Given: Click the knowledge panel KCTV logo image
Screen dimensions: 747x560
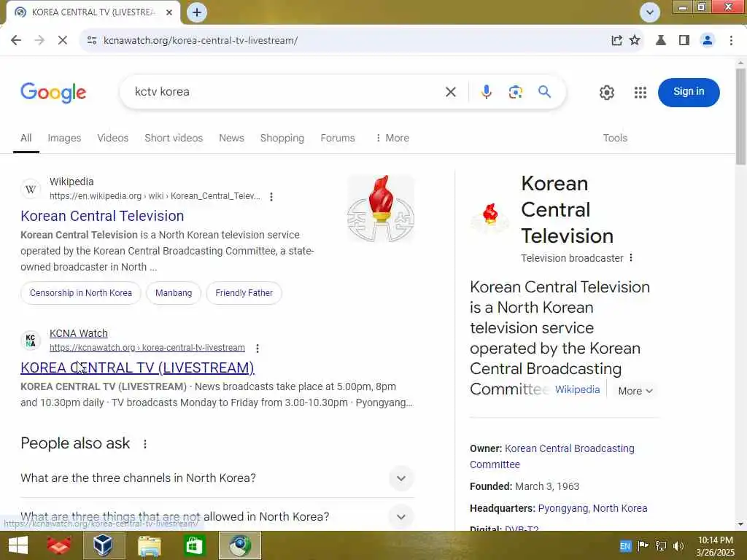Looking at the screenshot, I should click(x=489, y=217).
